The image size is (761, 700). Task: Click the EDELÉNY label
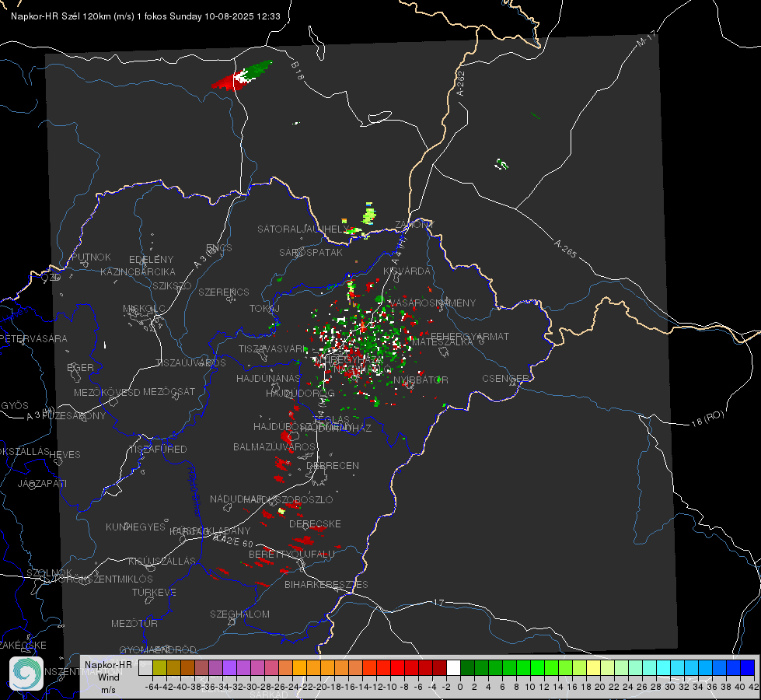pyautogui.click(x=151, y=260)
